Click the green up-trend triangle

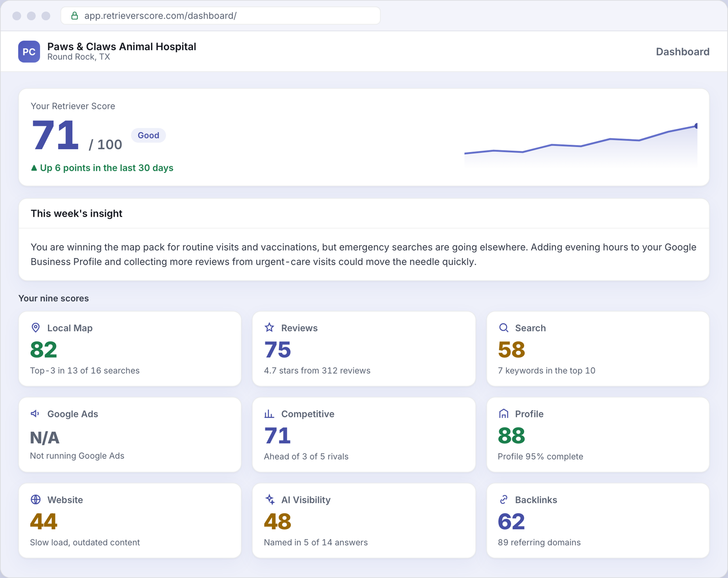[x=34, y=168]
